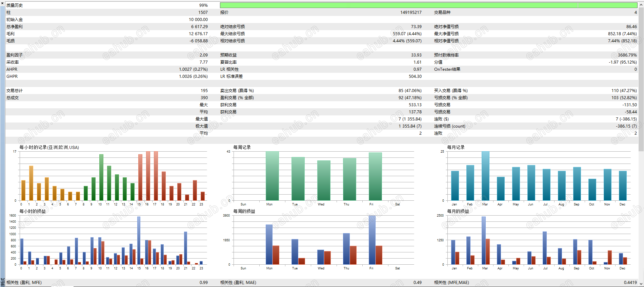This screenshot has height=287, width=644.
Task: Select the 相对结余亏损 label
Action: point(233,41)
